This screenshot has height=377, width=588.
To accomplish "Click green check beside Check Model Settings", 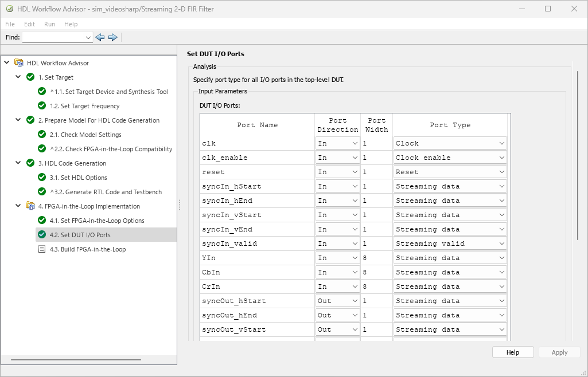I will click(x=41, y=135).
